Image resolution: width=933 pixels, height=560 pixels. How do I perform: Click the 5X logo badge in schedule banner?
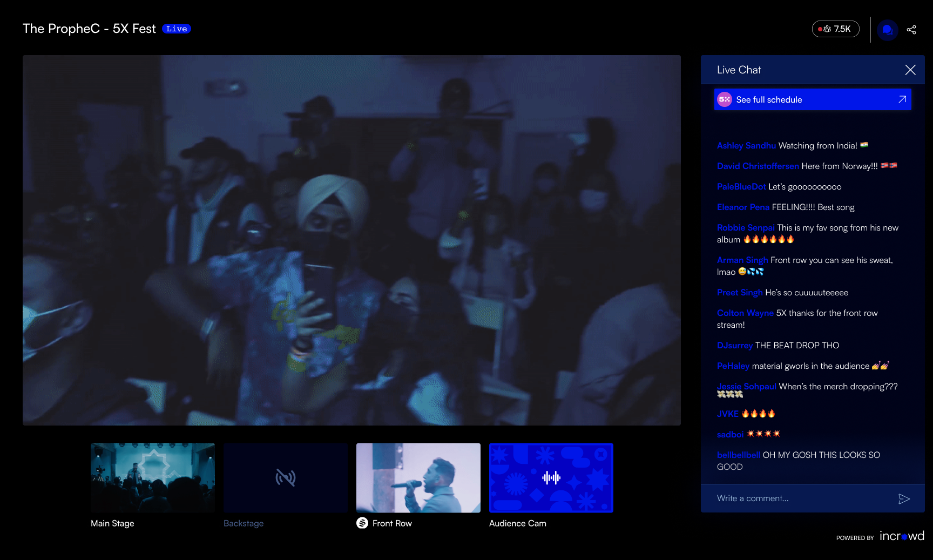(x=725, y=99)
